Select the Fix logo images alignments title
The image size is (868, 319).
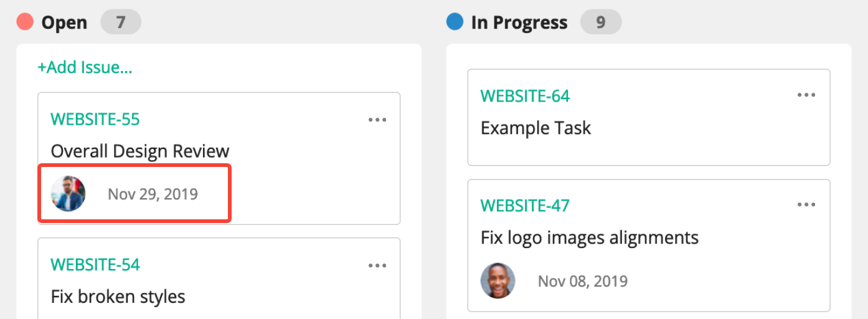(x=590, y=238)
